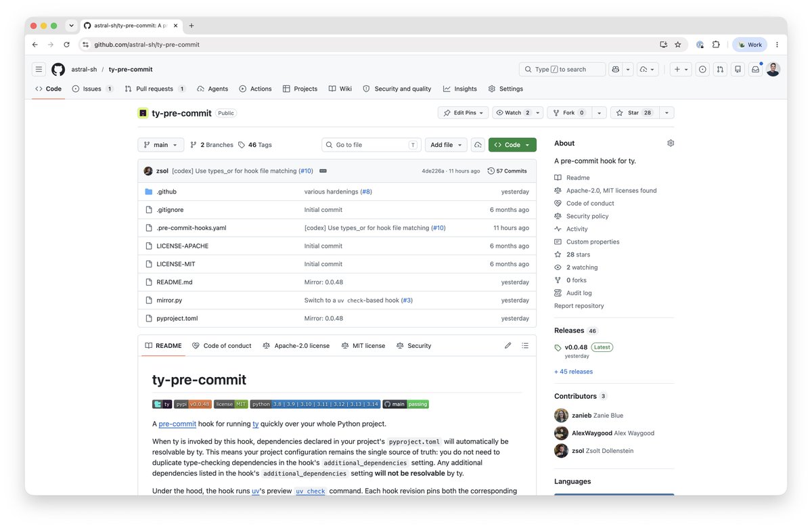
Task: Click the cloud icon beside Code button
Action: (x=478, y=145)
